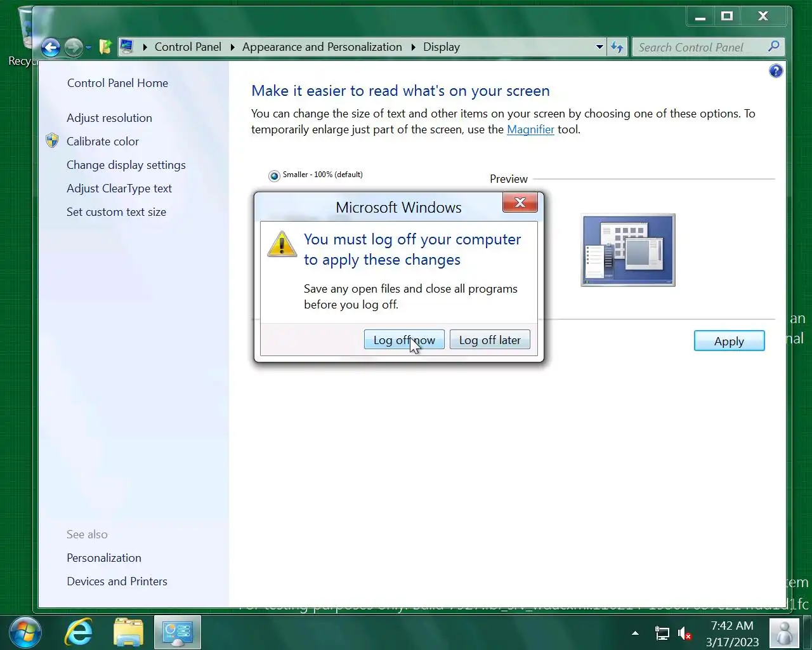Open the Start menu orb
Screen dimensions: 812x650
(25, 633)
